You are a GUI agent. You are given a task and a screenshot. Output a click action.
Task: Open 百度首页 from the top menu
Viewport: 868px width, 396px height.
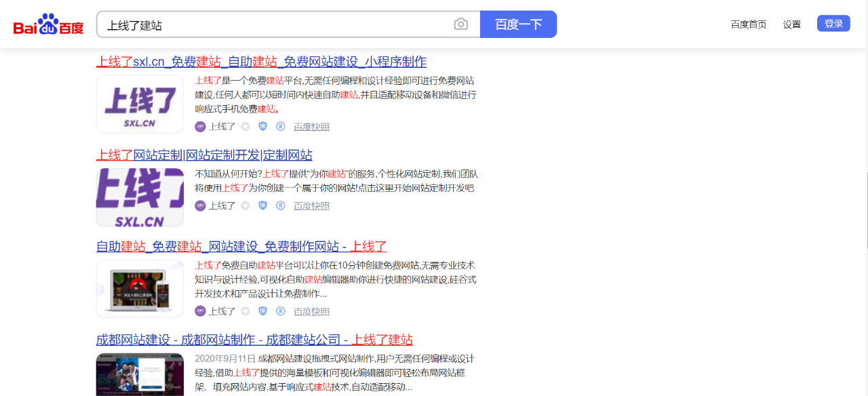(748, 24)
